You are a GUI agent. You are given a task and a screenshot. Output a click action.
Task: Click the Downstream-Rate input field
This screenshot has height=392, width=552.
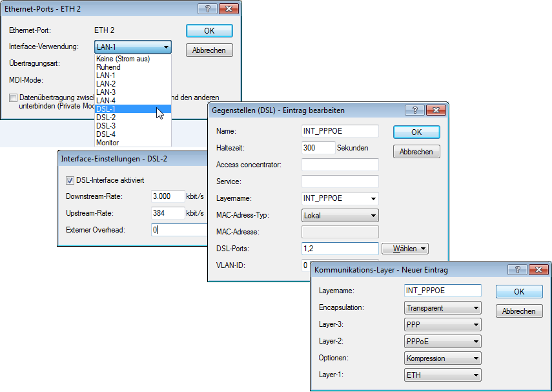pyautogui.click(x=167, y=196)
